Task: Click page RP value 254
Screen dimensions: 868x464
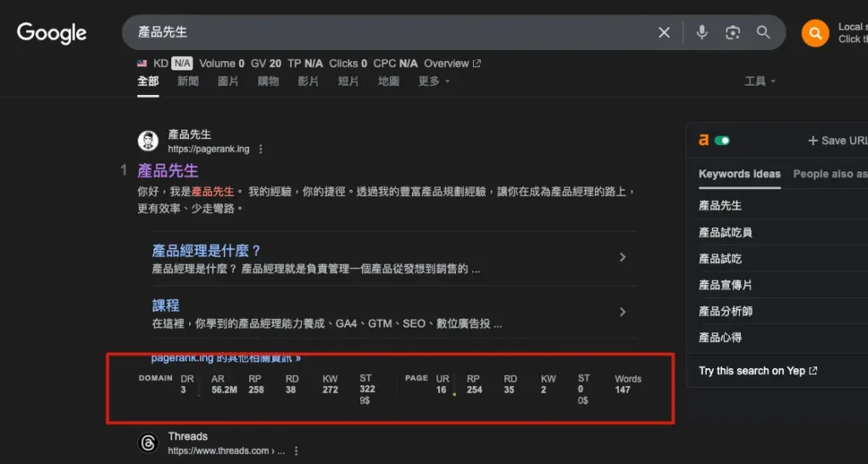Action: (x=475, y=390)
